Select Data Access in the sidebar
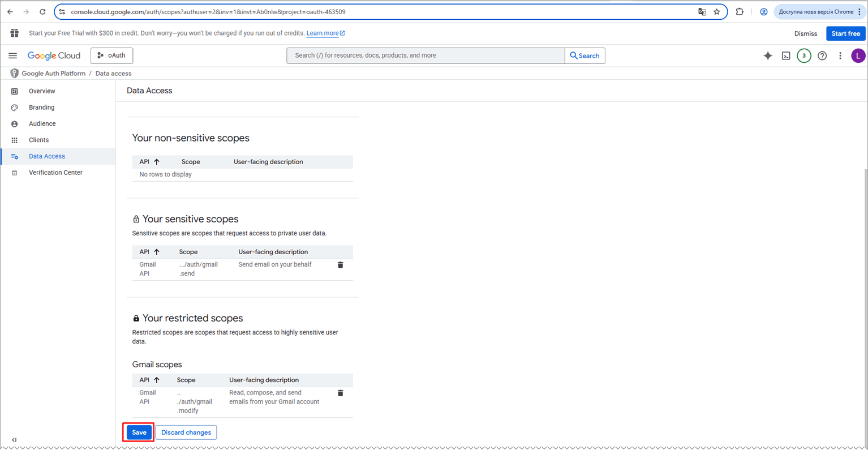 click(58, 156)
